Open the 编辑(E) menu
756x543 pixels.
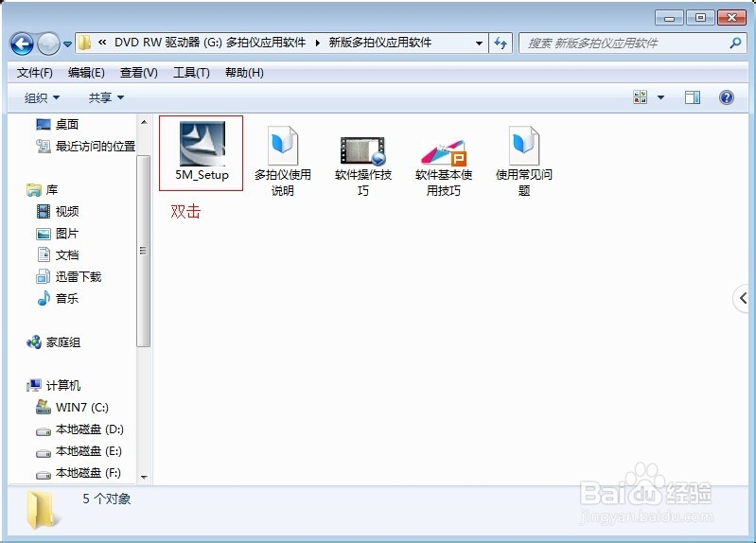tap(86, 73)
